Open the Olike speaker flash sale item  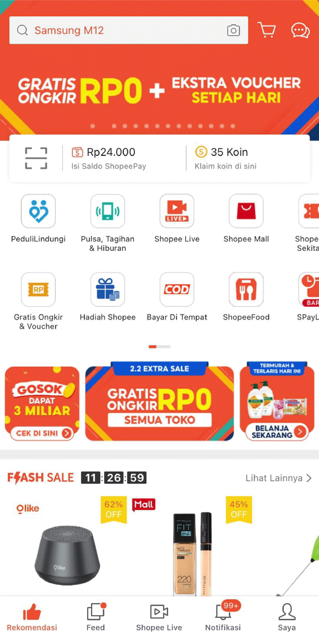coord(67,545)
